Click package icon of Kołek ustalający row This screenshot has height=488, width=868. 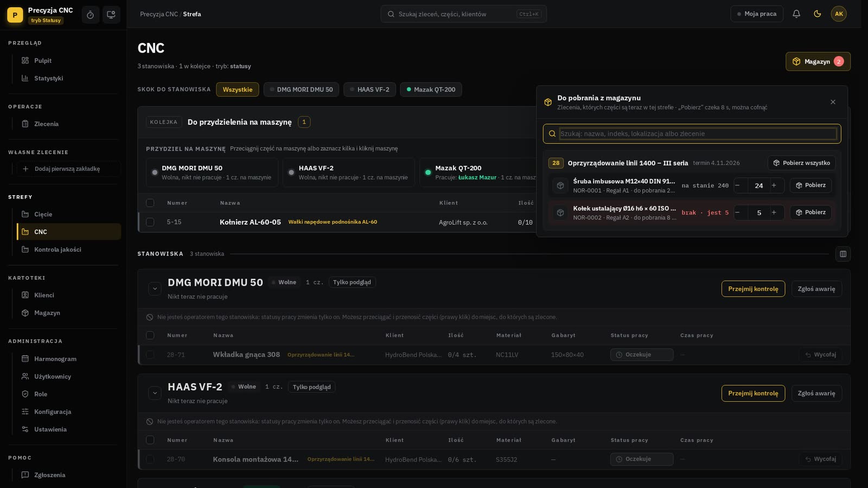(x=560, y=213)
